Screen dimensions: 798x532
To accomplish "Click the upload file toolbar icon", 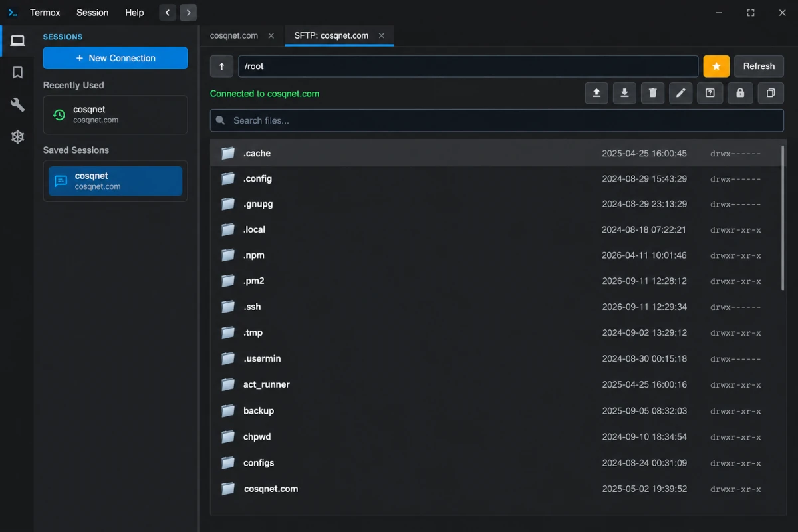I will coord(597,93).
